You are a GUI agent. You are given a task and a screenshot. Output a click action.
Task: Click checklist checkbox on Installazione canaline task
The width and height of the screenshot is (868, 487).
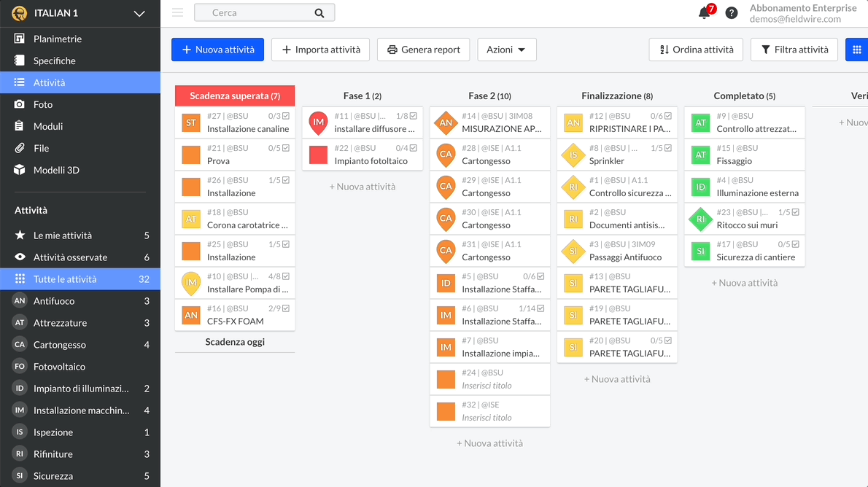pos(286,116)
